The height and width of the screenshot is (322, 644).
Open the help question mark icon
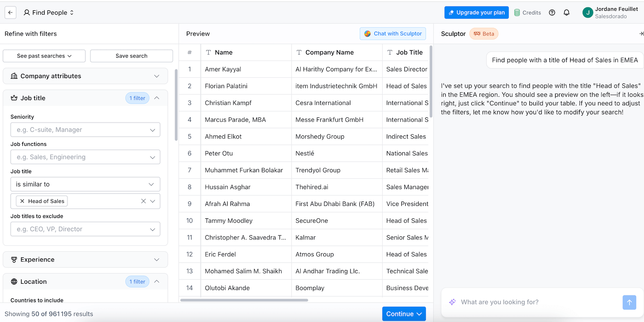tap(552, 12)
